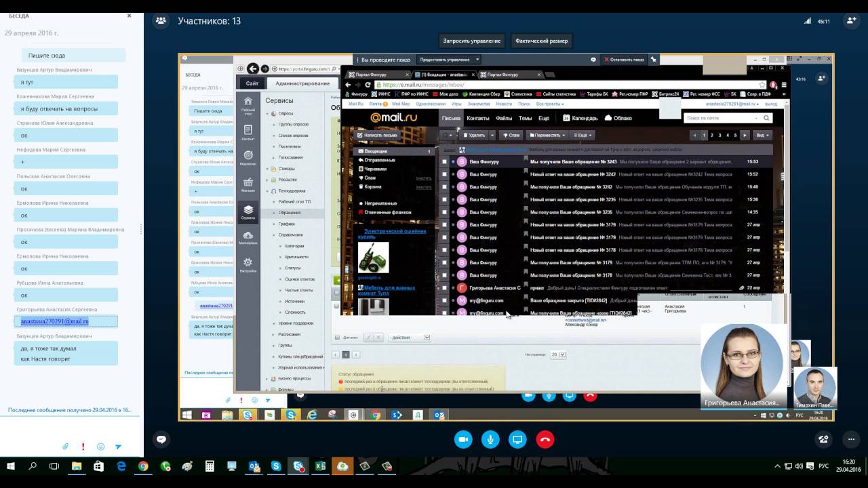Open the Магазин cart icon in the portal sidebar
Viewport: 868px width, 488px height.
coord(248,184)
